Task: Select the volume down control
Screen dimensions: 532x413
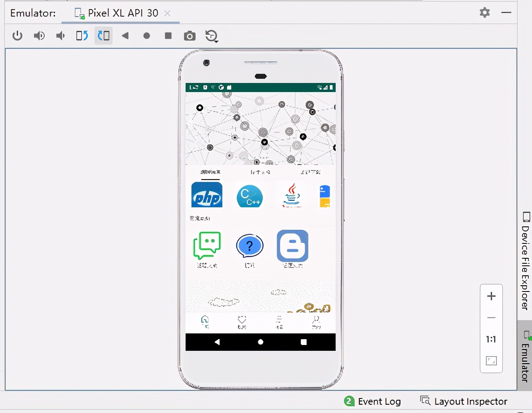Action: tap(60, 36)
